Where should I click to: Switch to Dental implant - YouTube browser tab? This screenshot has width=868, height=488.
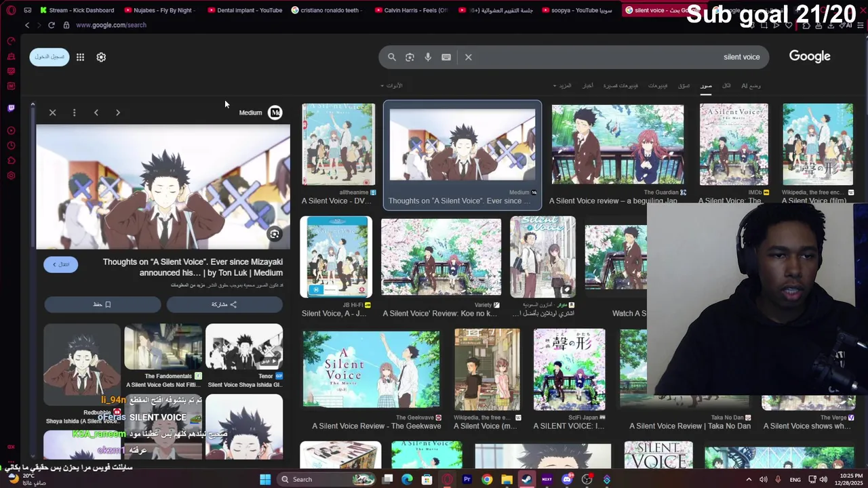[244, 10]
